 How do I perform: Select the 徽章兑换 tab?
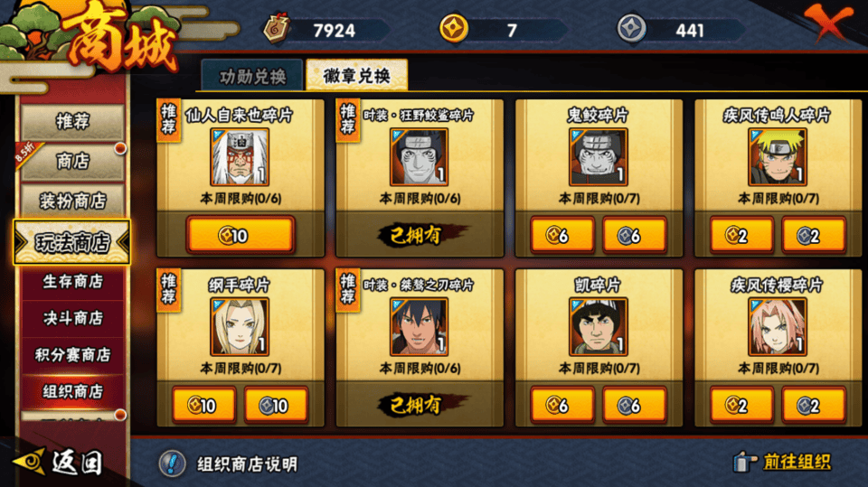(357, 75)
